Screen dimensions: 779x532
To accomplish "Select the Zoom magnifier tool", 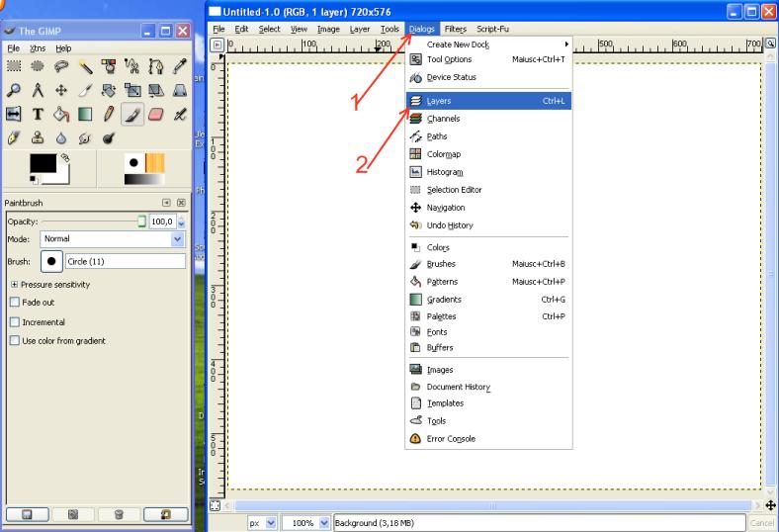I will pos(14,90).
